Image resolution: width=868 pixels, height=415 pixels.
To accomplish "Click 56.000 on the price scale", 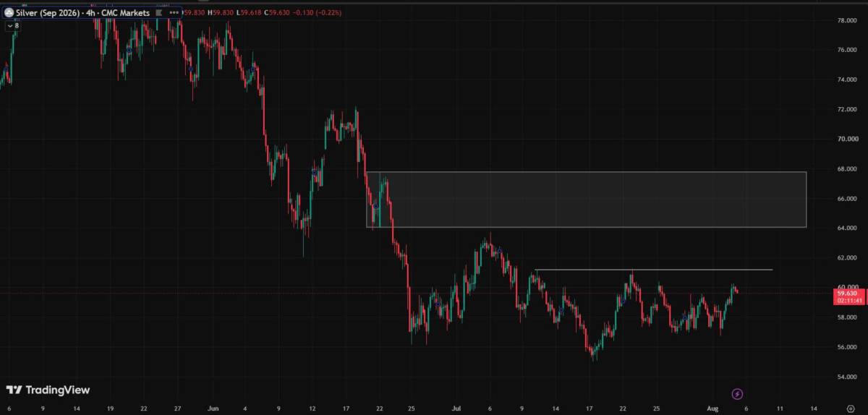I will (847, 347).
